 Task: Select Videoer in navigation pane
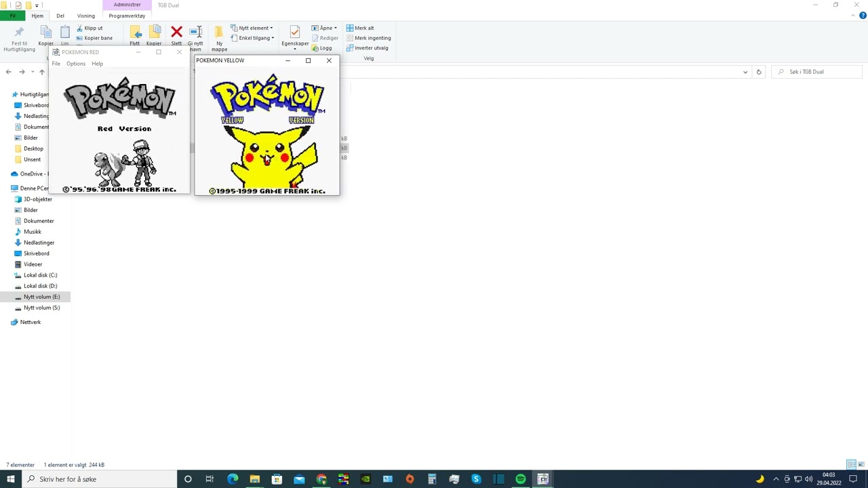point(28,264)
